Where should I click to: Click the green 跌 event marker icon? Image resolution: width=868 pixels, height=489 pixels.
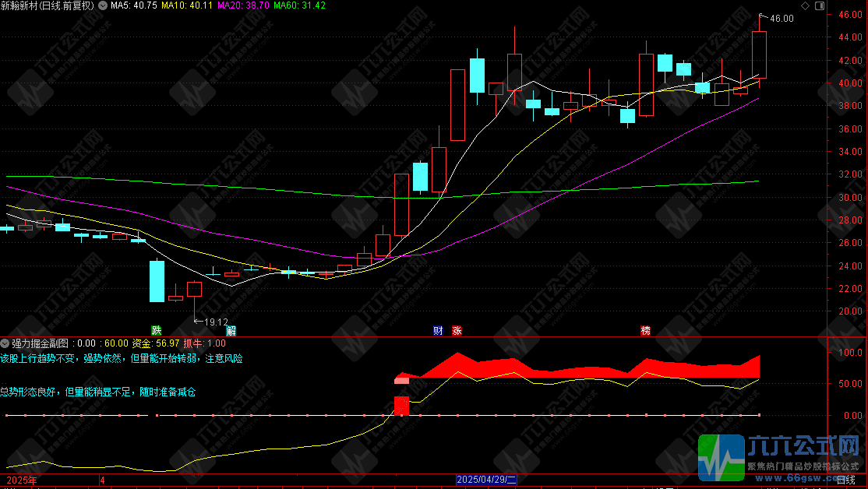[157, 330]
